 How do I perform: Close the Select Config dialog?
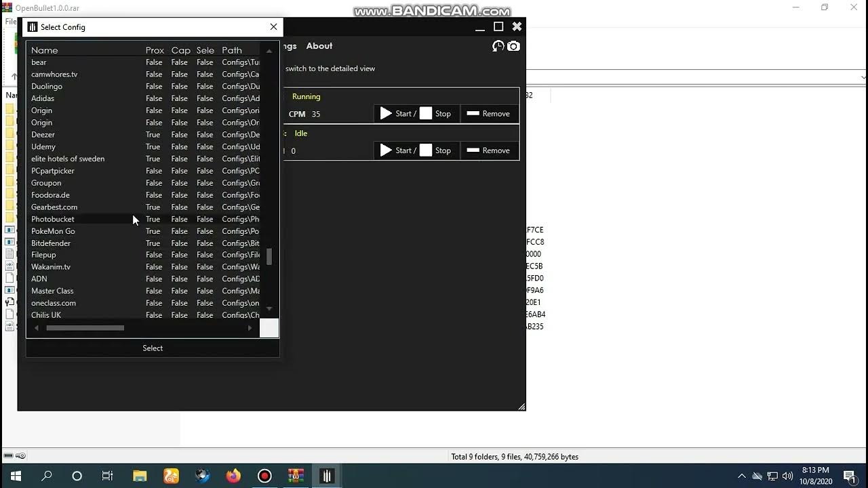click(x=273, y=27)
